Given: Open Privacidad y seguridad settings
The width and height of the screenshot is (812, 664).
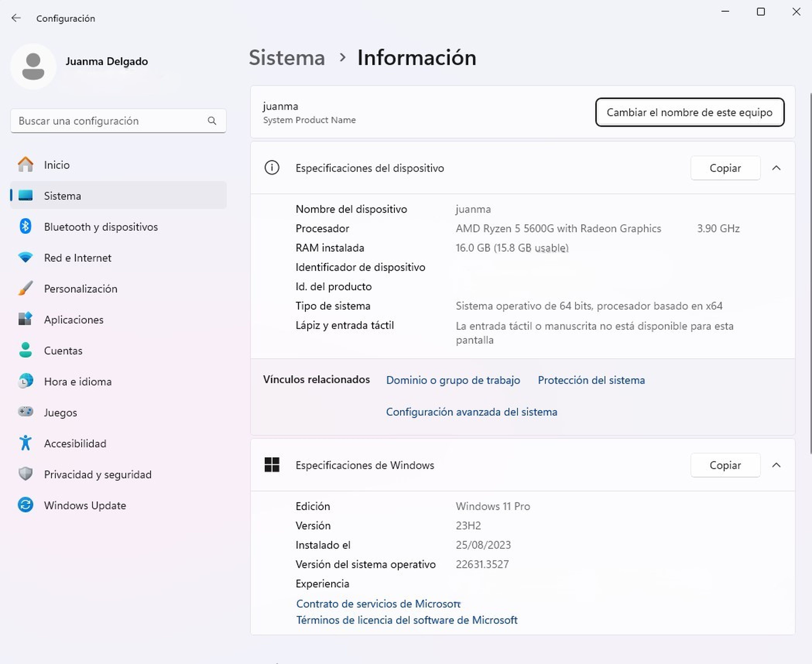Looking at the screenshot, I should point(118,474).
